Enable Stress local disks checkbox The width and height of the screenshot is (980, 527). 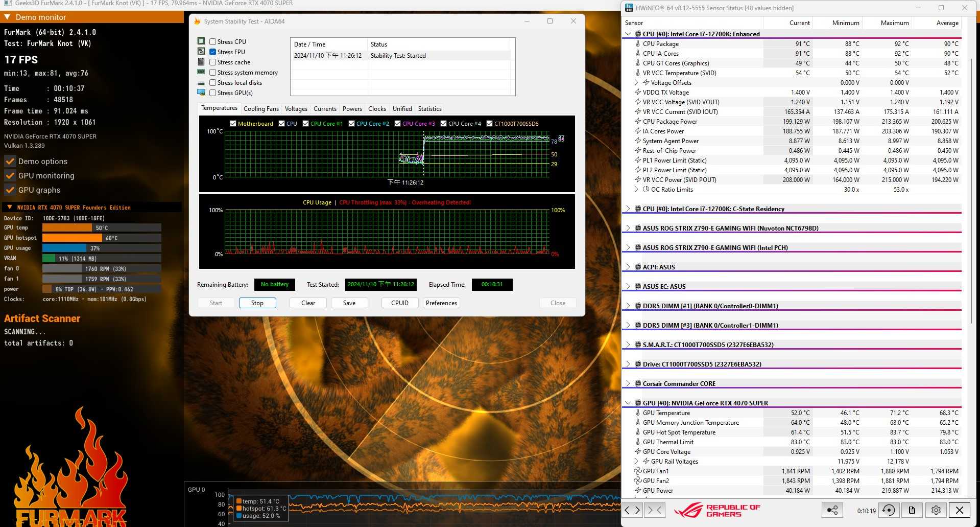pyautogui.click(x=212, y=82)
